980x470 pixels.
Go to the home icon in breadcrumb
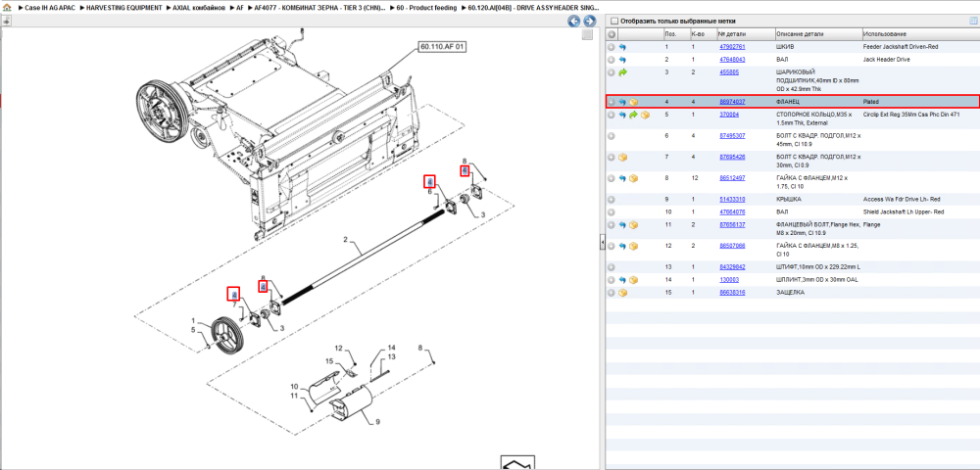click(7, 8)
